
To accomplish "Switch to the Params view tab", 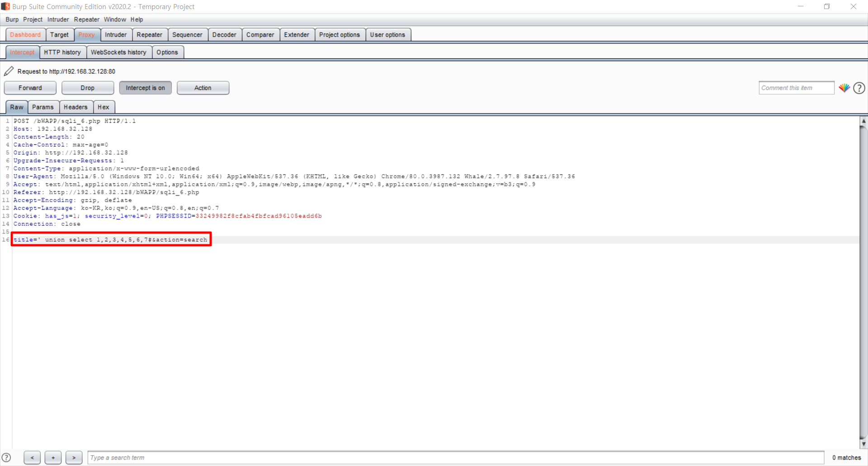I will point(43,107).
